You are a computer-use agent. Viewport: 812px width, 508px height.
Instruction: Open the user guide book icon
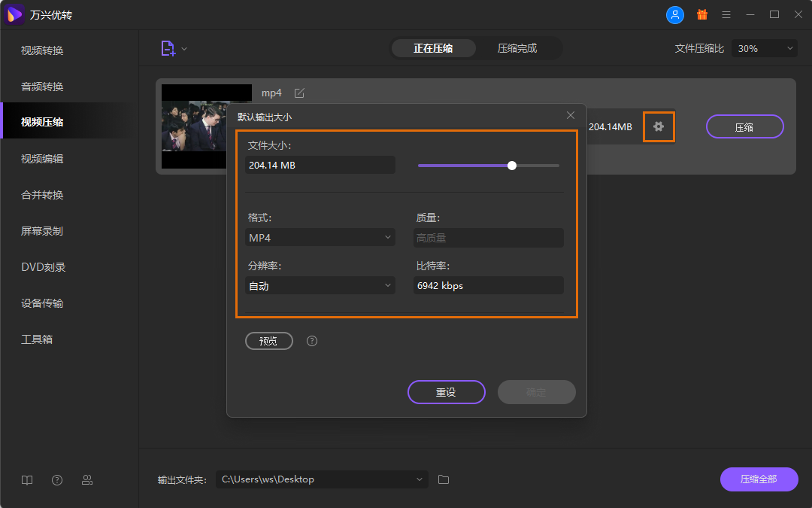27,480
